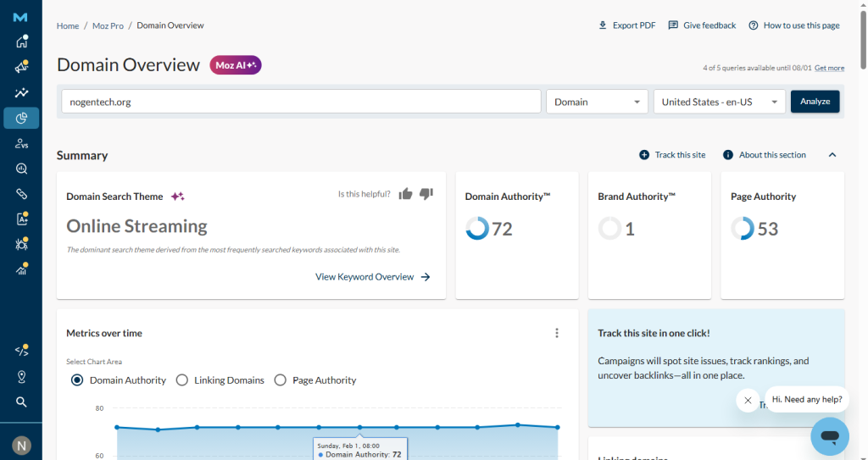
Task: Click the How to use help icon
Action: [x=754, y=25]
